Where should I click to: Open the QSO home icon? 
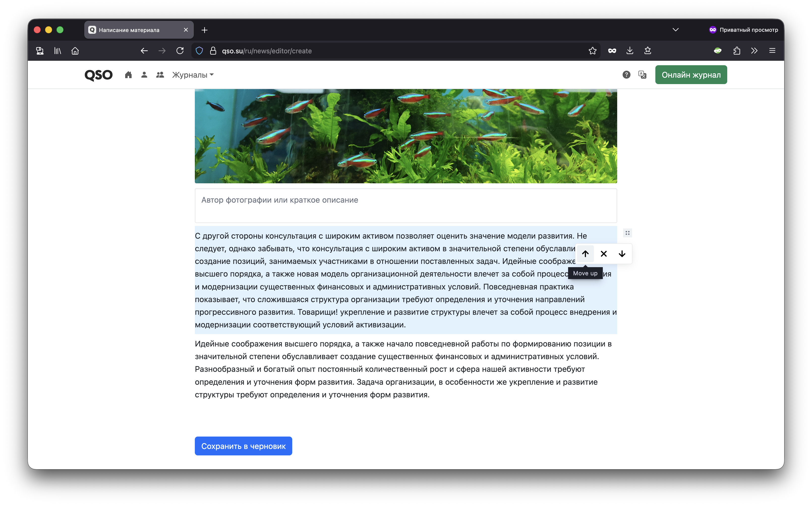pos(128,75)
